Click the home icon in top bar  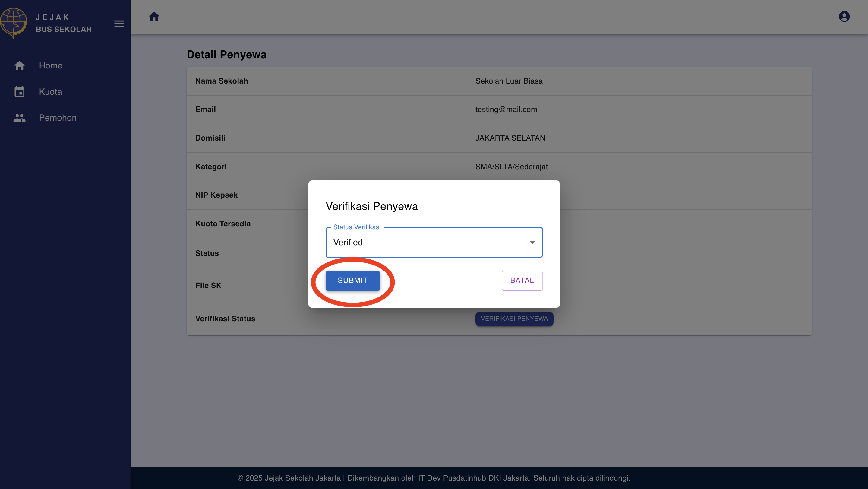click(154, 17)
